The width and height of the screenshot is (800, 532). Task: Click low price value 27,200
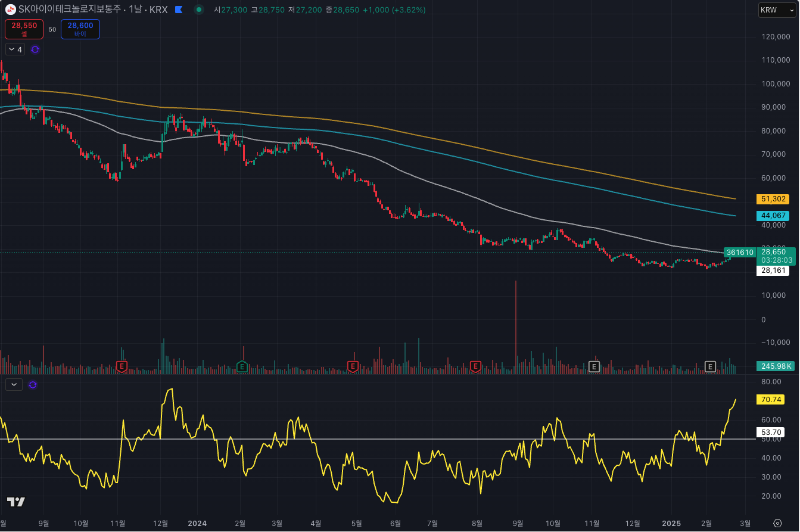[x=309, y=10]
